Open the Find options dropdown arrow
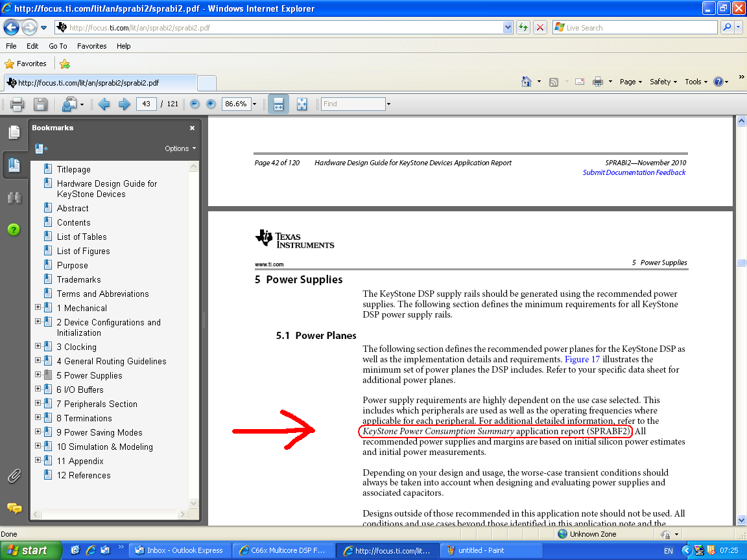Image resolution: width=747 pixels, height=560 pixels. point(389,104)
